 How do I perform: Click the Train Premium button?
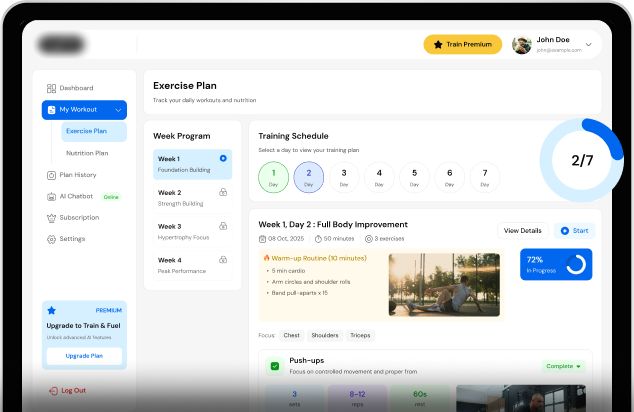(x=462, y=44)
